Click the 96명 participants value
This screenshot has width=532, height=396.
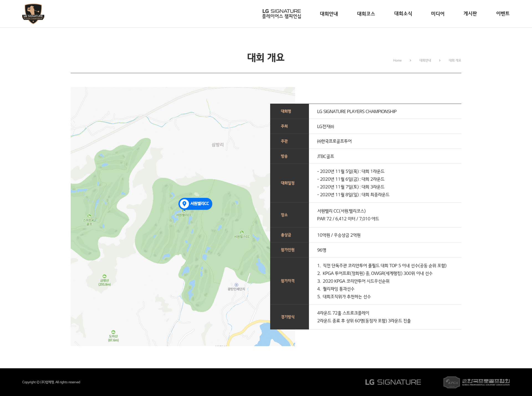click(x=322, y=250)
